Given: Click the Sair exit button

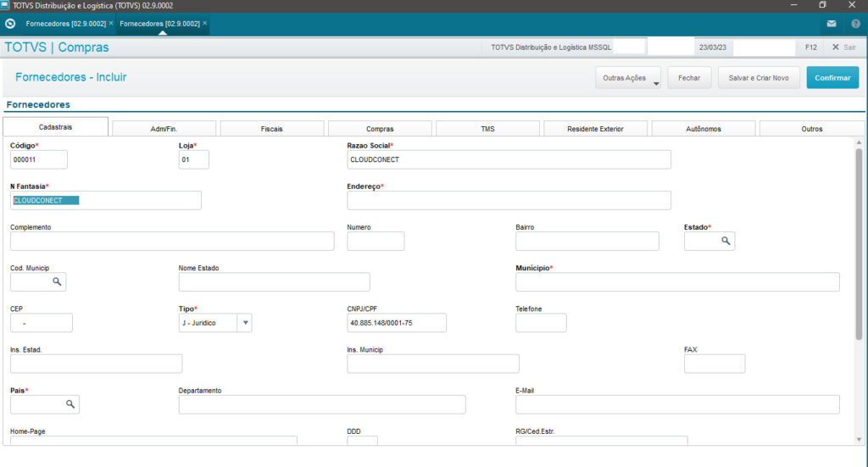Looking at the screenshot, I should 844,47.
